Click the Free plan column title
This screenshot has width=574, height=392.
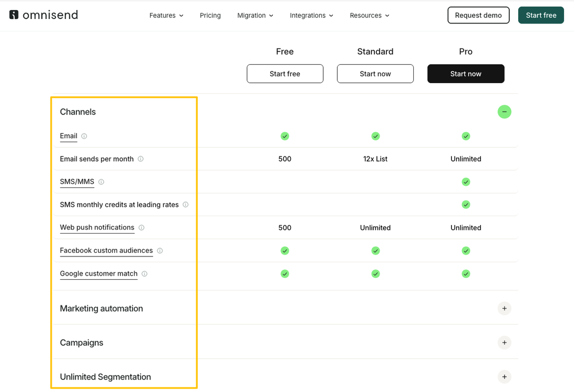pyautogui.click(x=285, y=52)
